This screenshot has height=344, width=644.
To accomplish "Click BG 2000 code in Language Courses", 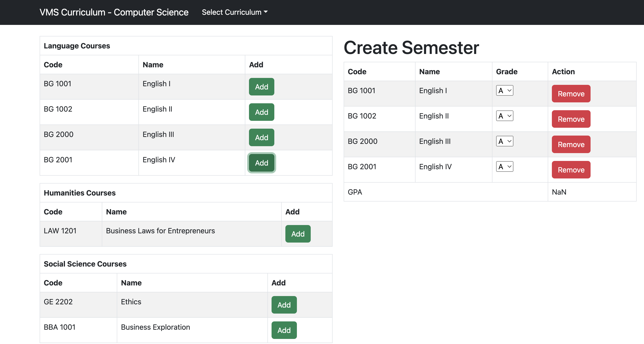I will click(x=59, y=134).
